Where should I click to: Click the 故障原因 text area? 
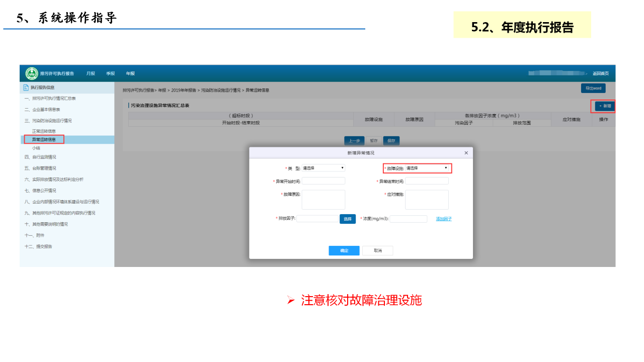[323, 200]
